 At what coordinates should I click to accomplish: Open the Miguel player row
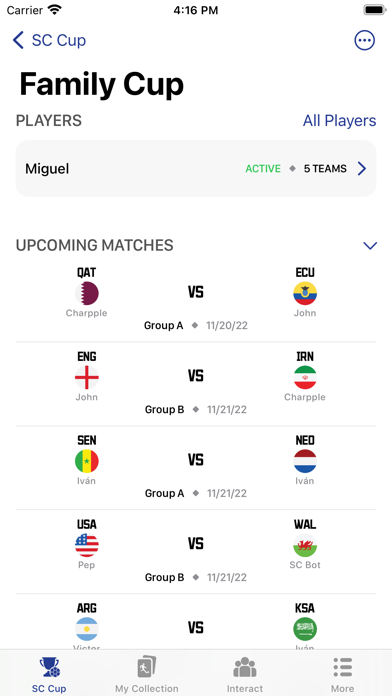[x=196, y=169]
